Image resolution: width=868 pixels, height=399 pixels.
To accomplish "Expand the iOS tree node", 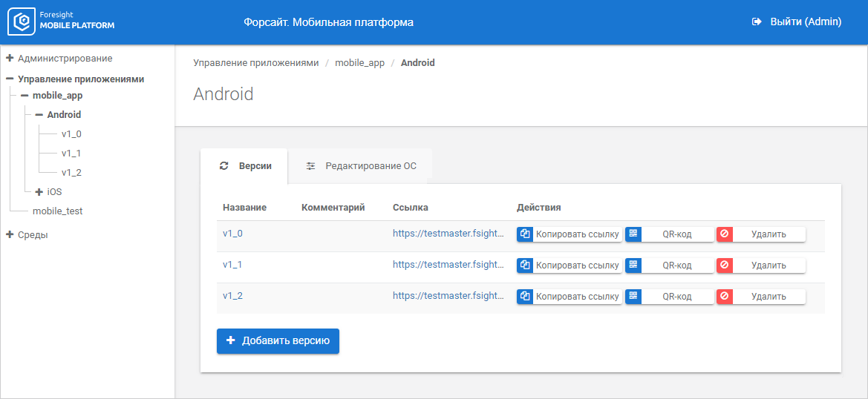I will pos(39,191).
